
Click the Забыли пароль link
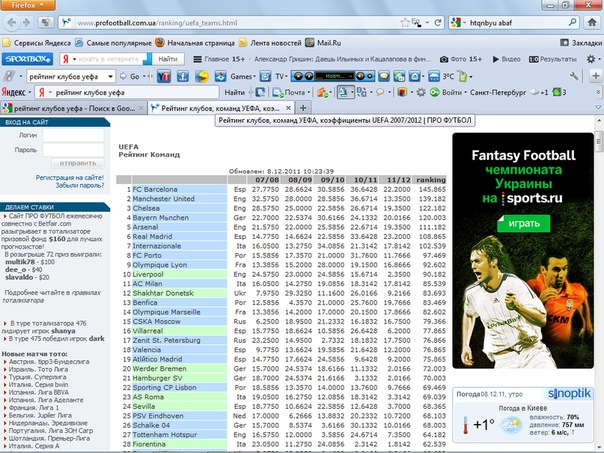point(78,186)
